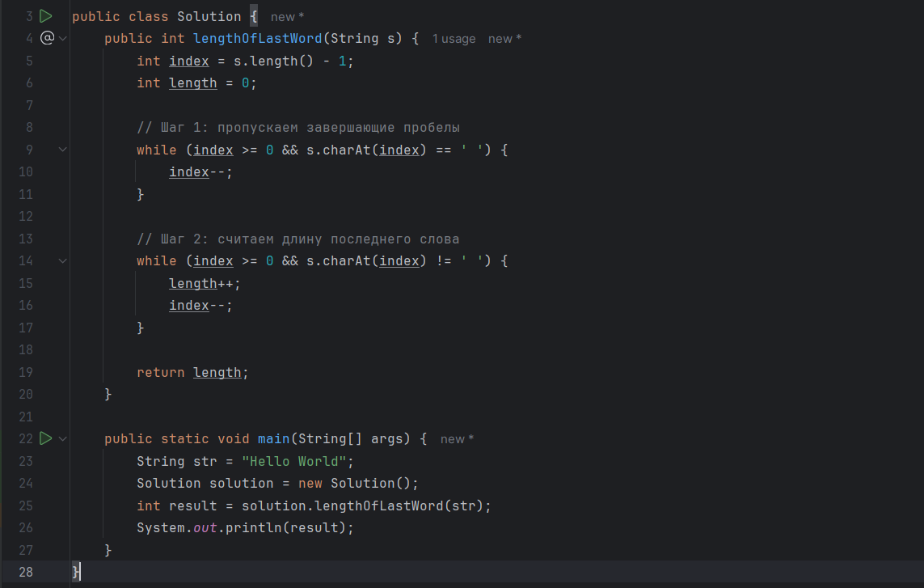Image resolution: width=924 pixels, height=588 pixels.
Task: Click 'index--' statement on line 16
Action: tap(201, 306)
